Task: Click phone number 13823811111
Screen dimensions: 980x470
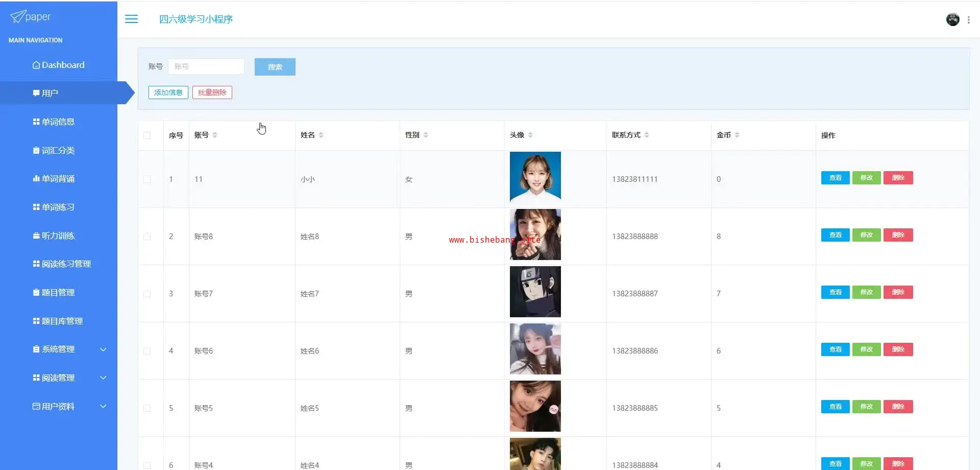Action: 635,179
